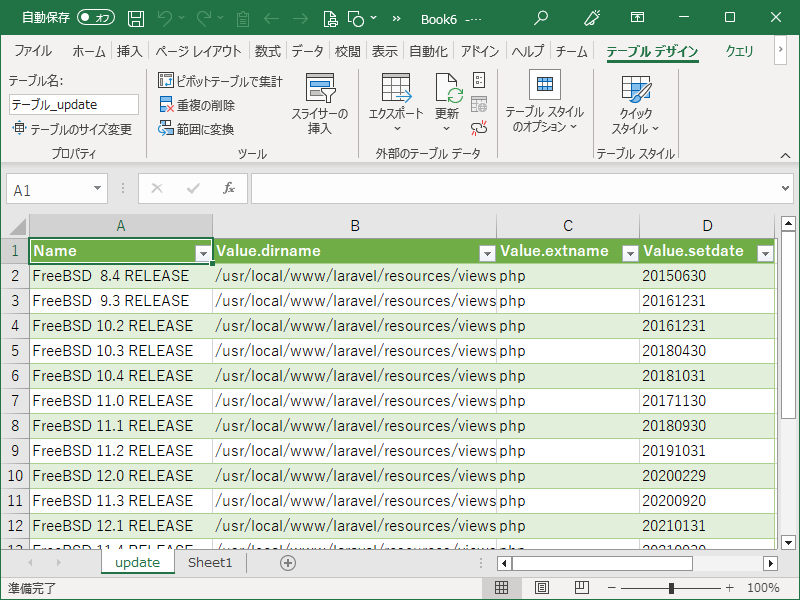The height and width of the screenshot is (600, 800).
Task: Click zoom out minus button
Action: (x=612, y=588)
